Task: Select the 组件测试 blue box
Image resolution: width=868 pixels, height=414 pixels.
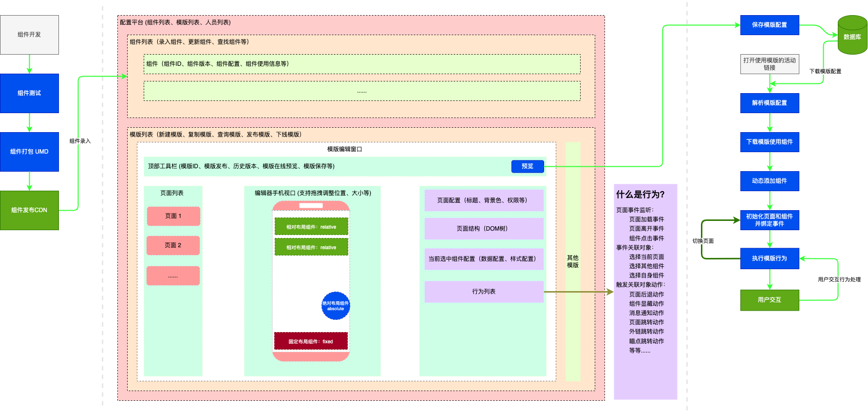Action: (29, 93)
